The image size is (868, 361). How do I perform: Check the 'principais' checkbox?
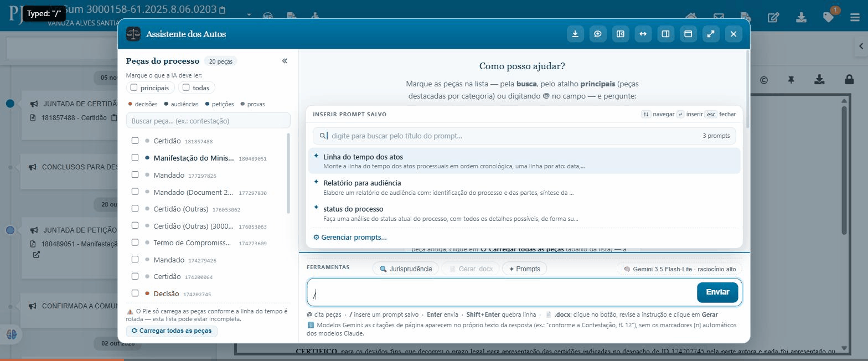coord(134,87)
